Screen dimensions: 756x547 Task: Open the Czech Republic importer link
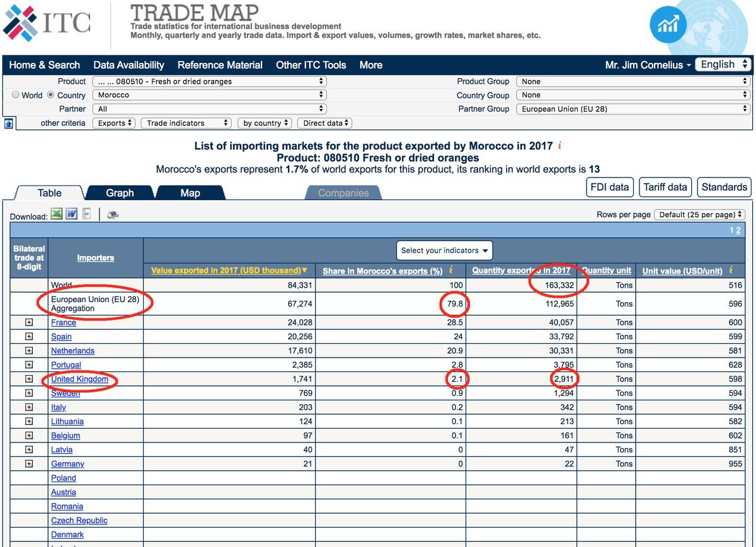click(x=79, y=521)
